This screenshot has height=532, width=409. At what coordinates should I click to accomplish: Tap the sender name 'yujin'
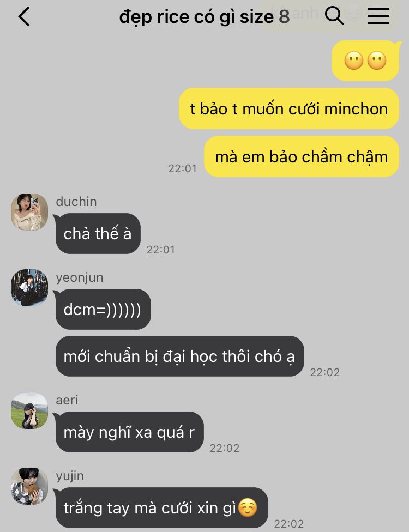[x=70, y=476]
